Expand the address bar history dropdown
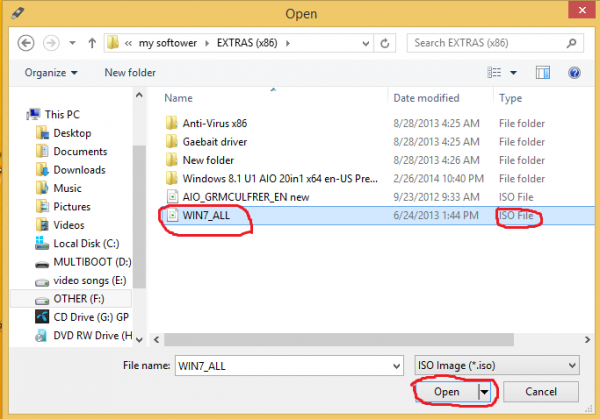The height and width of the screenshot is (419, 600). [365, 43]
